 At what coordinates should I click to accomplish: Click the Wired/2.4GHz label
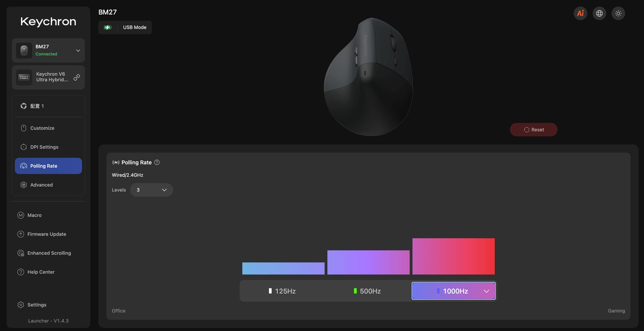pos(128,175)
